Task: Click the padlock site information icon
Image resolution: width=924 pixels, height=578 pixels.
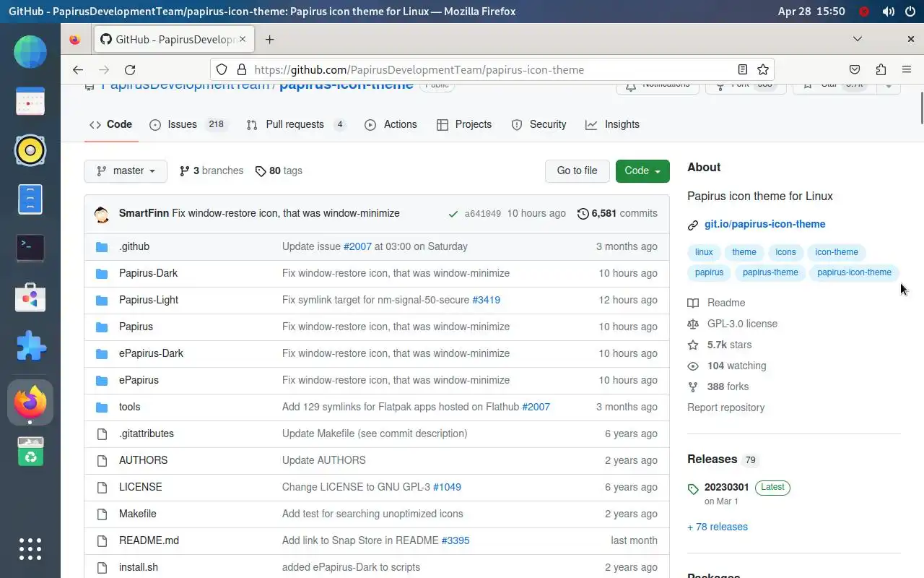Action: 241,70
